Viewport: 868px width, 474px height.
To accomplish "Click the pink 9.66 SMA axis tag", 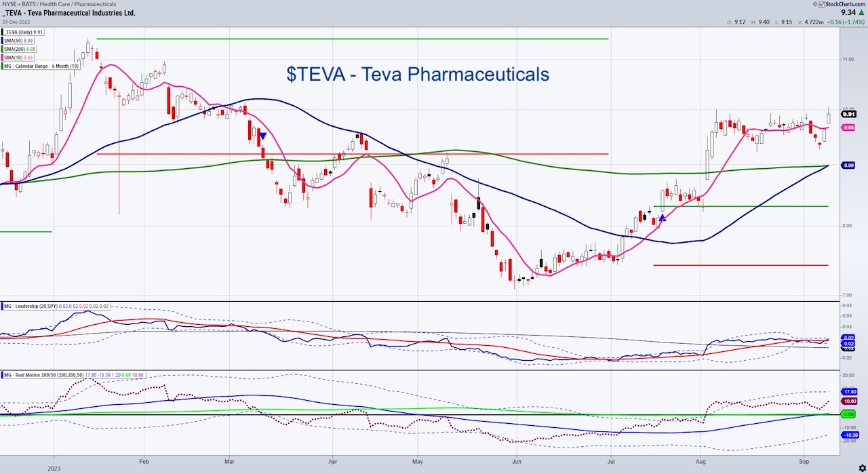I will pyautogui.click(x=848, y=127).
